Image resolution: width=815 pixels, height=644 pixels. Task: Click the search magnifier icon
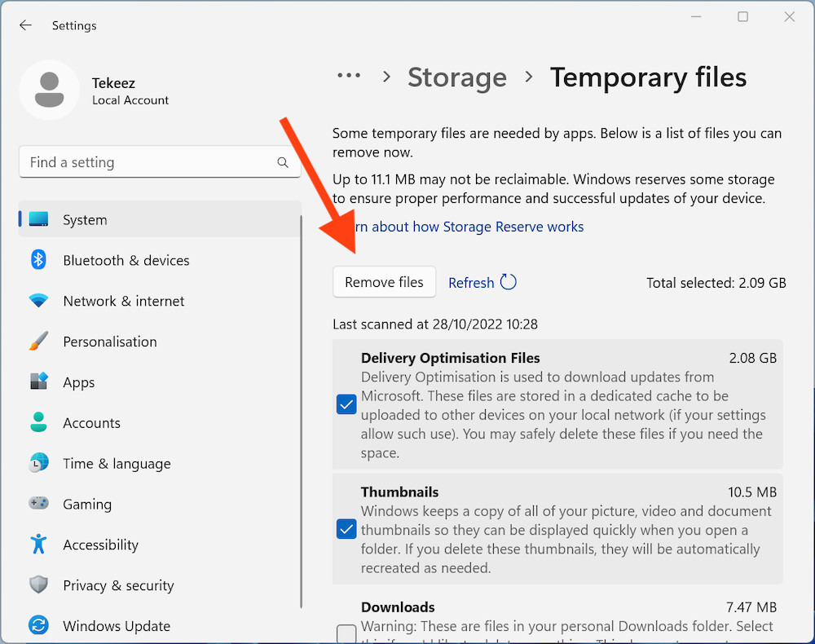click(283, 162)
